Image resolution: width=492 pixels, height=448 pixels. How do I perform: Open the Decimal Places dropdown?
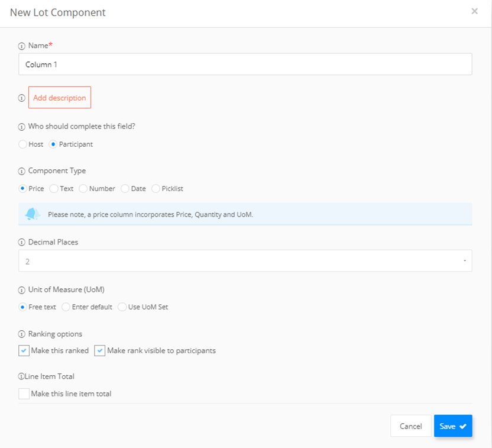[245, 261]
